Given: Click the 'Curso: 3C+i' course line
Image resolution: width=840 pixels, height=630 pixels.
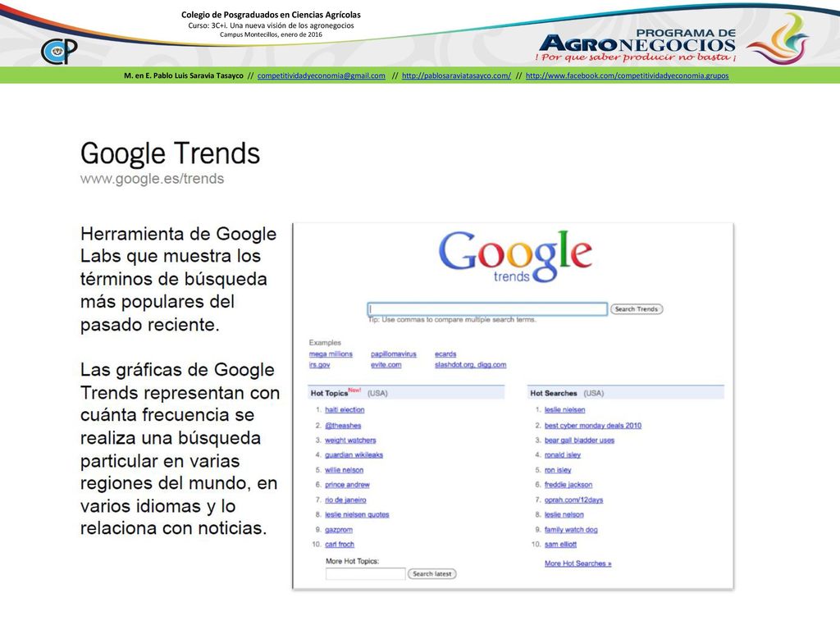Looking at the screenshot, I should click(271, 25).
